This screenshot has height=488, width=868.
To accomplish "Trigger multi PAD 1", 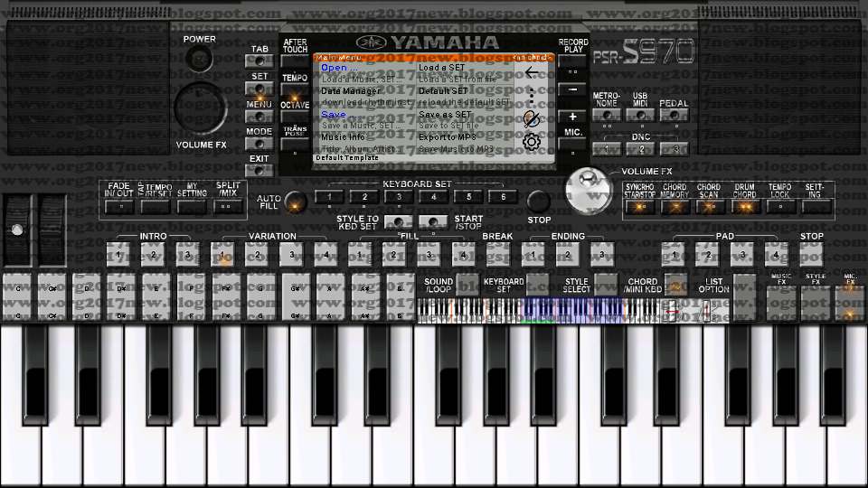I will (674, 255).
